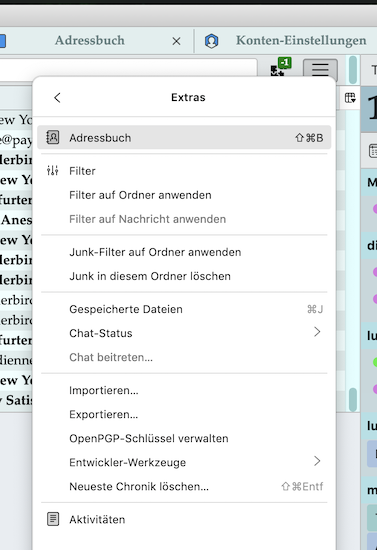Click the Adressbuch contact-book icon
The image size is (377, 550).
pos(53,138)
